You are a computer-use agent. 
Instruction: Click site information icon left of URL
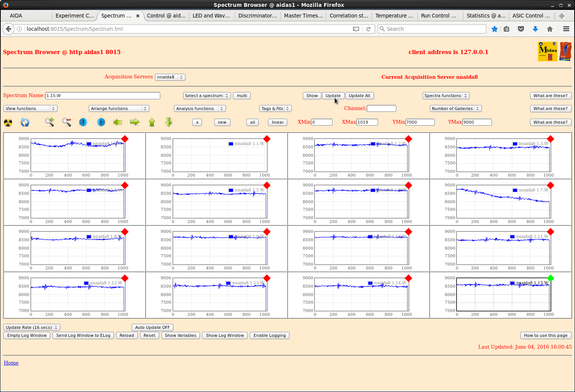[19, 29]
